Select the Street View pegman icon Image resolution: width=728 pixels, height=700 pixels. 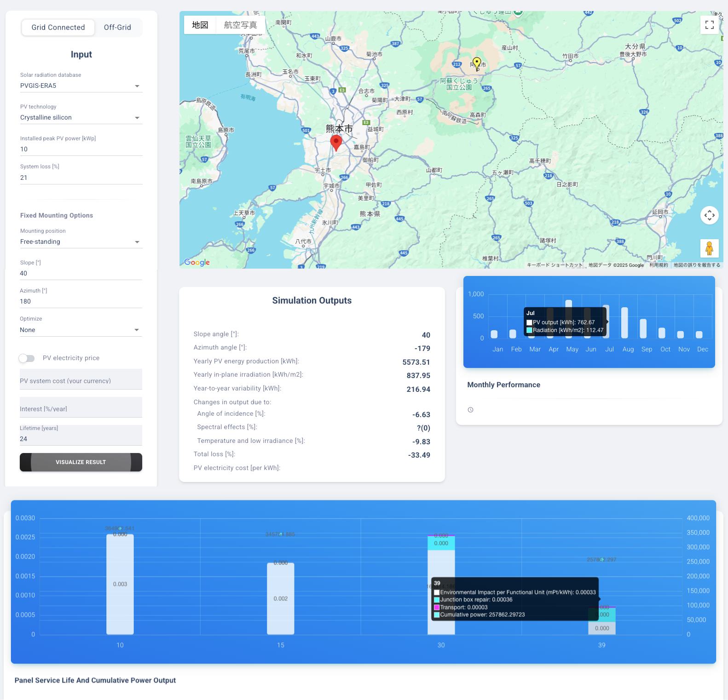coord(709,248)
